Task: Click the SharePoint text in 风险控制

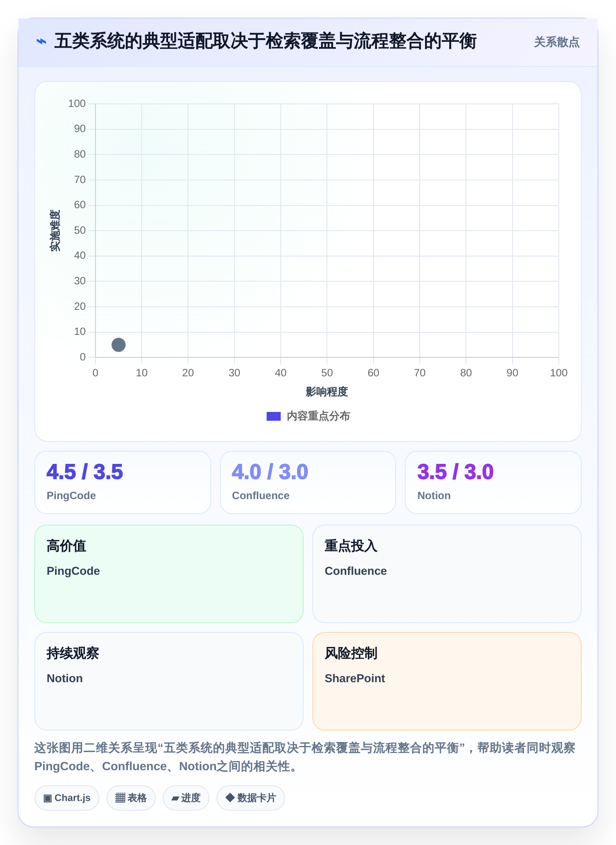Action: coord(355,678)
